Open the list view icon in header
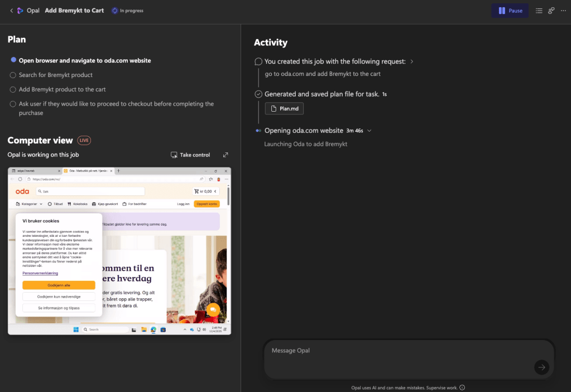 coord(539,11)
